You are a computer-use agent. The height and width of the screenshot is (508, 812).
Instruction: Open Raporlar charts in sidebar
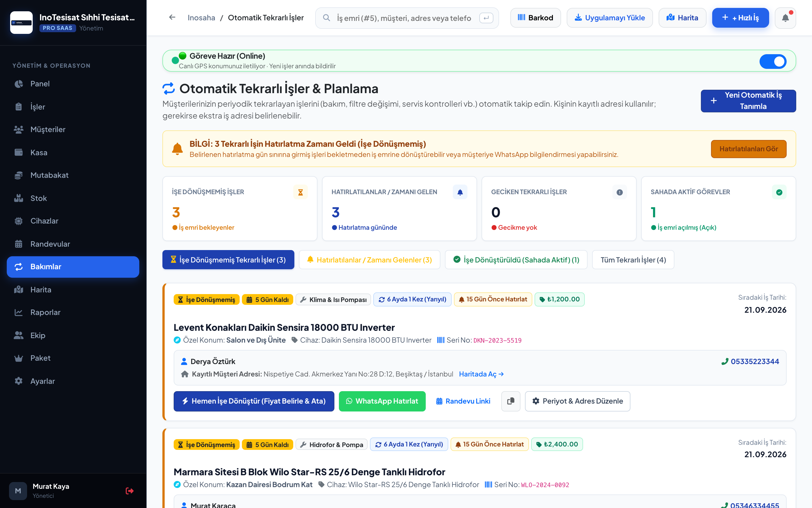(73, 312)
